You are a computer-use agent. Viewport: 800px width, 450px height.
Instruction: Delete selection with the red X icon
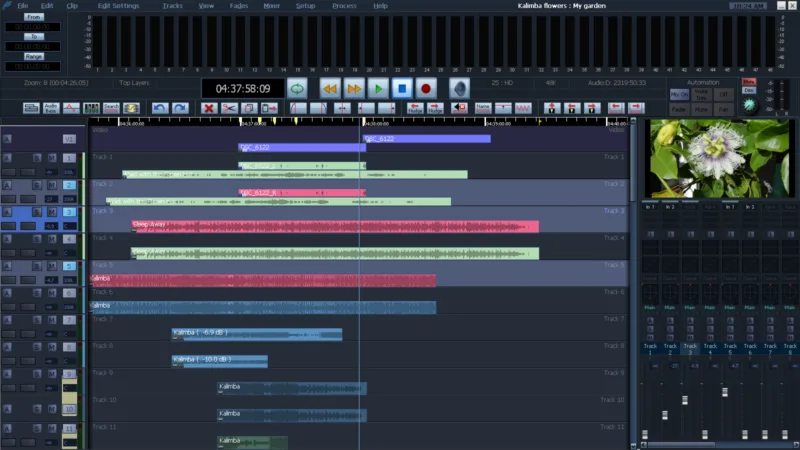(x=209, y=108)
